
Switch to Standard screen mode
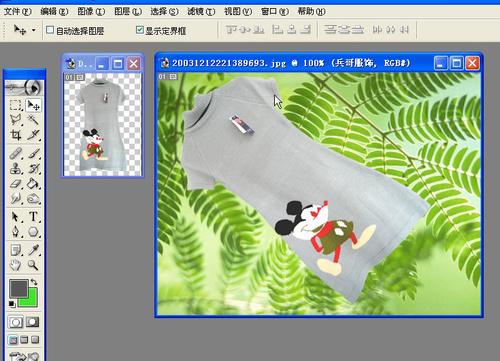point(13,340)
